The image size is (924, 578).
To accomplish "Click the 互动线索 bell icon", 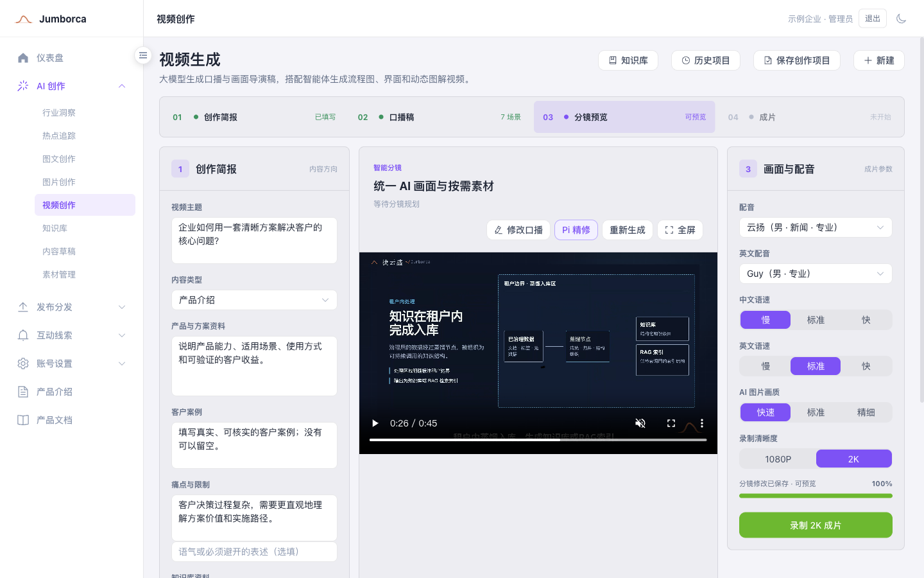I will pos(23,335).
